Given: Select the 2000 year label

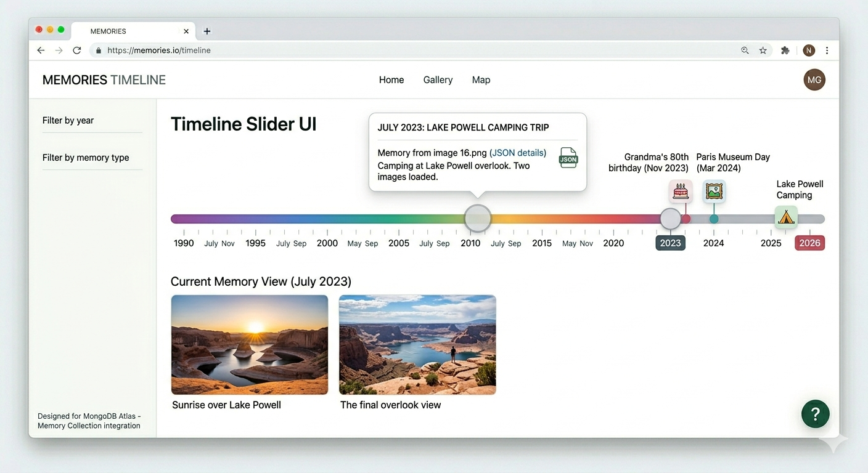Looking at the screenshot, I should (x=327, y=243).
